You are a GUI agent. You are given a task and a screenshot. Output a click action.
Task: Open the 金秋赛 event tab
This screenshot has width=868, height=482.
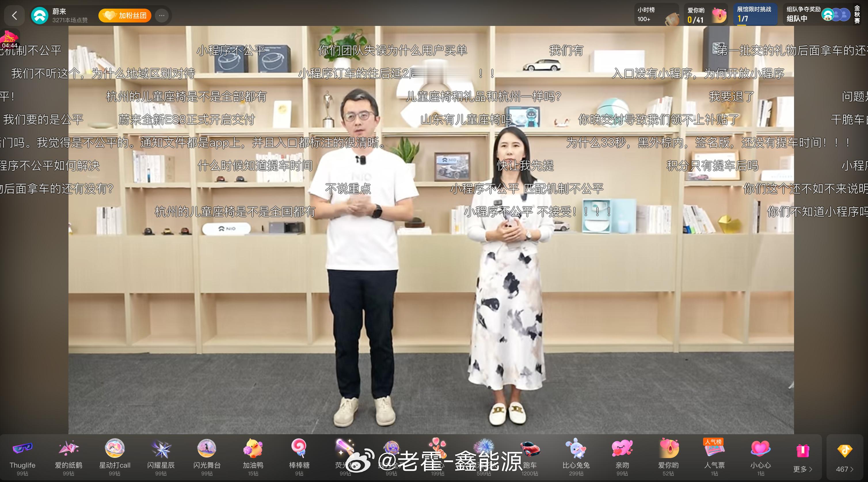tap(857, 14)
